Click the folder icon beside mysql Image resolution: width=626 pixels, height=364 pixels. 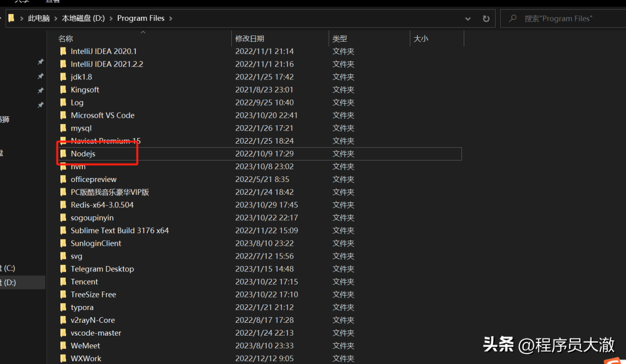(x=63, y=128)
